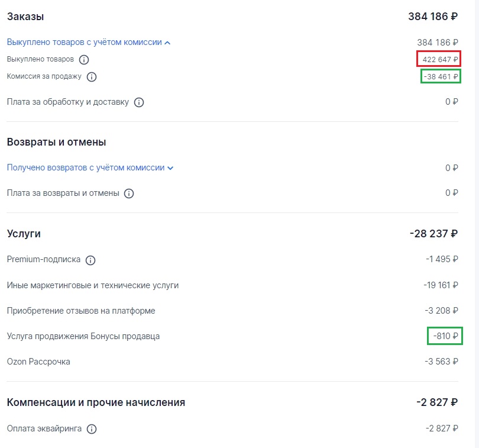Click the Услуги section heading
Viewport: 479px width, 448px height.
(x=24, y=234)
